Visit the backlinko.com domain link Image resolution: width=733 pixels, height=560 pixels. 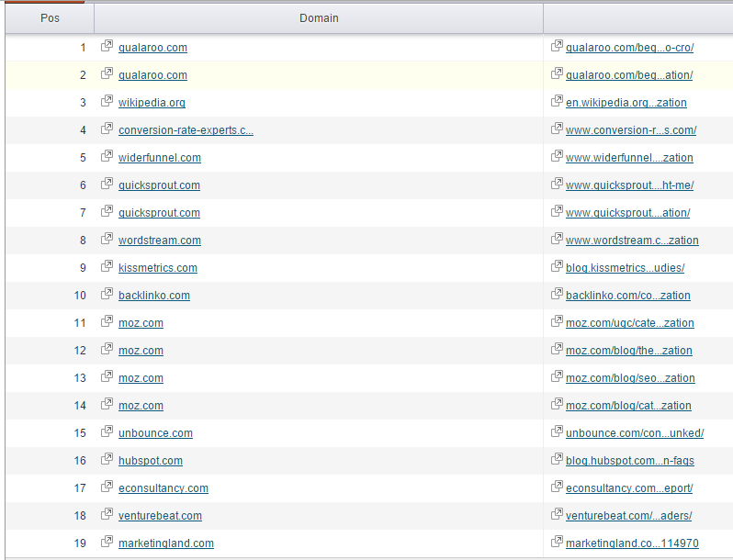pyautogui.click(x=154, y=296)
